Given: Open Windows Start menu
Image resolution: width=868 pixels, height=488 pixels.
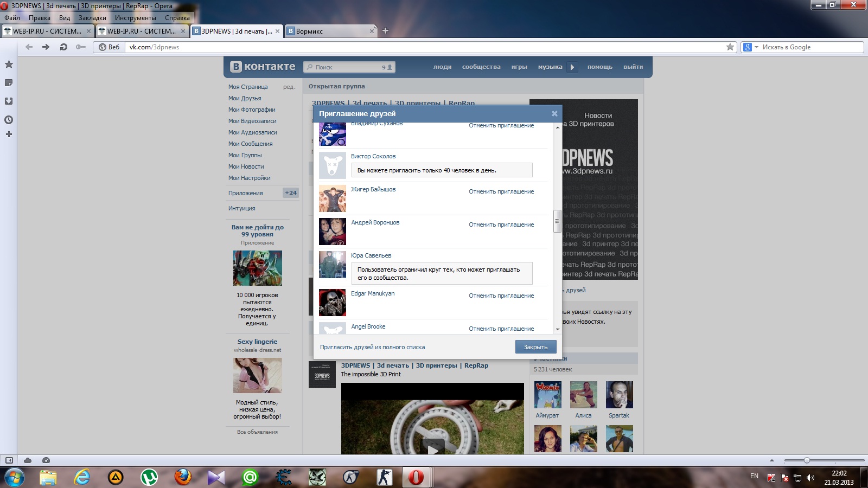Looking at the screenshot, I should coord(15,477).
